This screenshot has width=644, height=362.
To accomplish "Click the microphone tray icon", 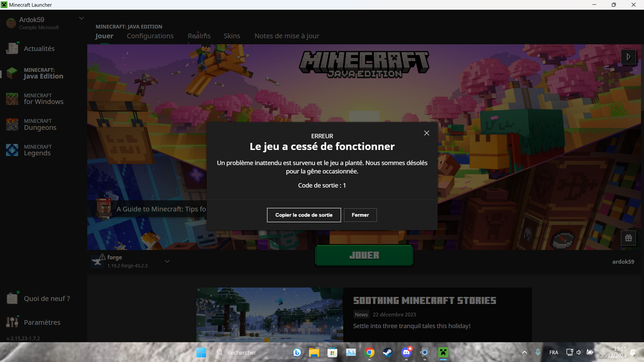I will point(538,353).
